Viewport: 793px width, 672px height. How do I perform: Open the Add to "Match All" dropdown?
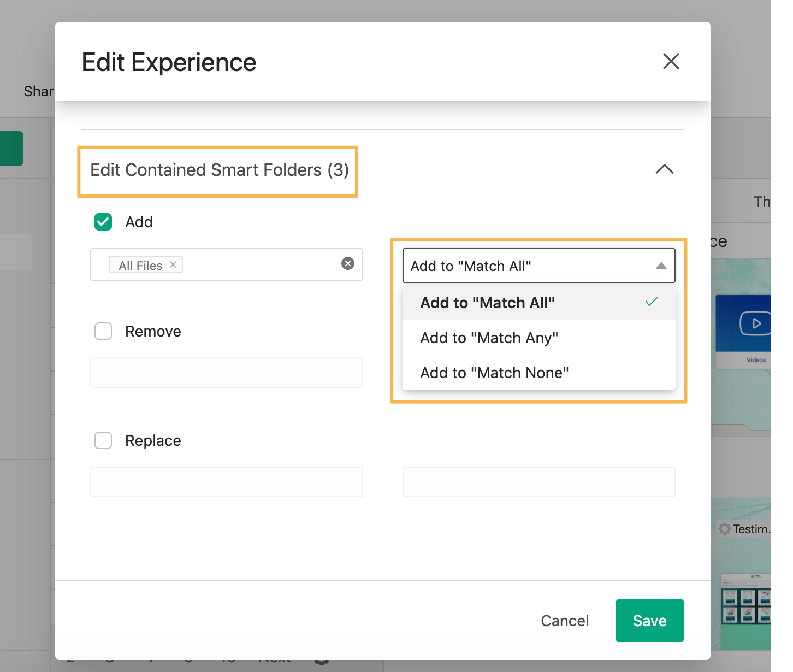539,266
